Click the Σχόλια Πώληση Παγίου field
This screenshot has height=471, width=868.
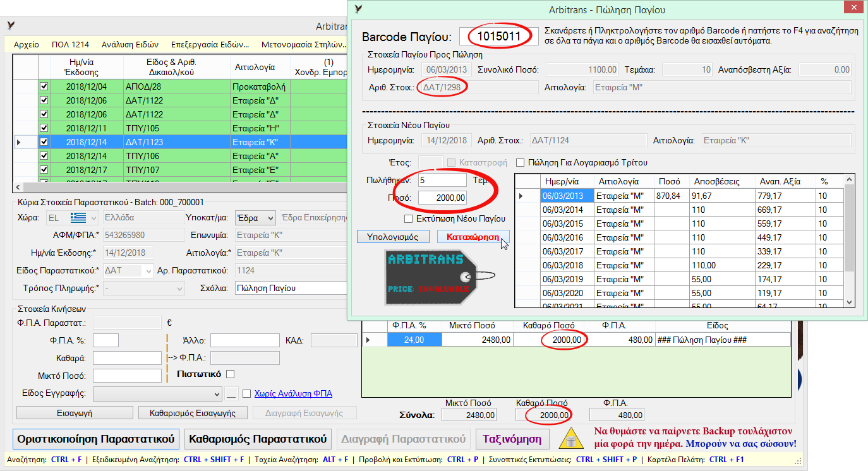tap(291, 288)
